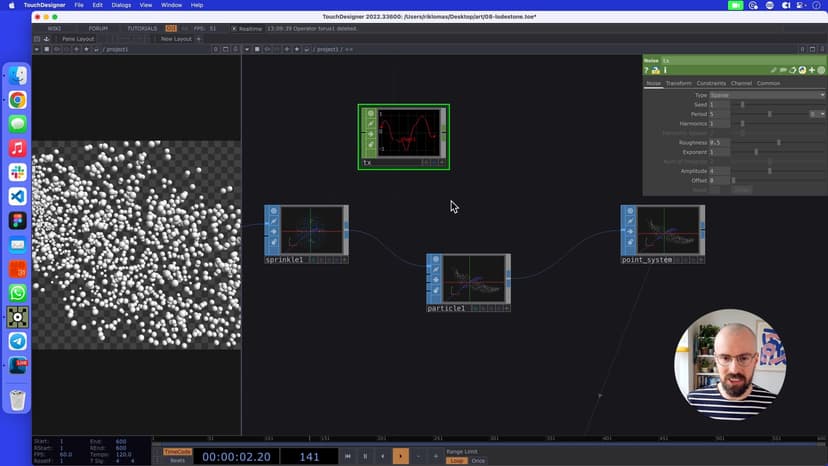Open the Dialogs menu

coord(121,5)
